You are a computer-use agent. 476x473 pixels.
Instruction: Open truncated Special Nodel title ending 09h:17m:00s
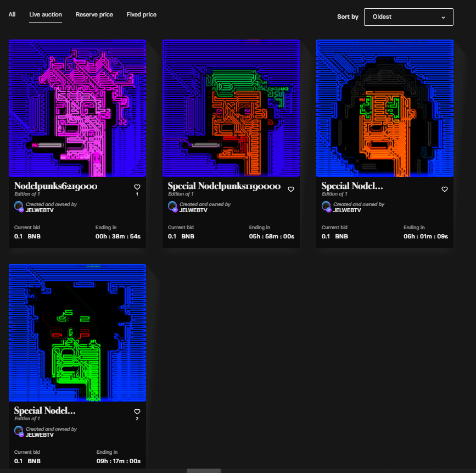(x=44, y=411)
